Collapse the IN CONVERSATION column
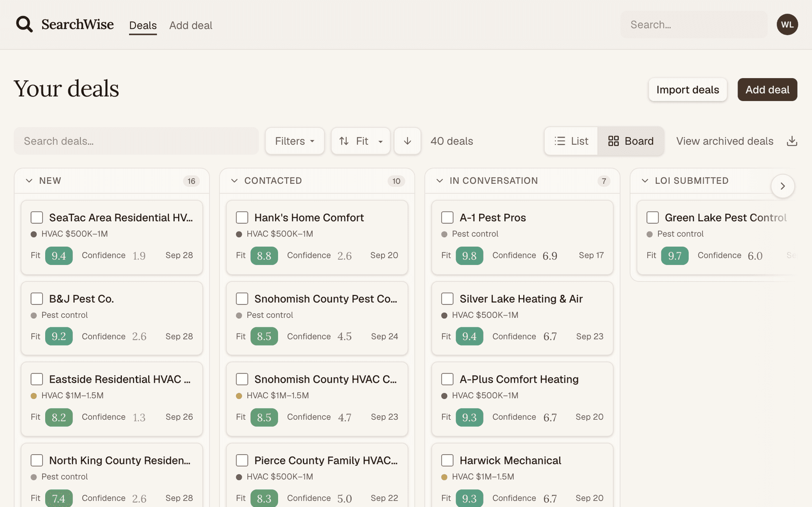Image resolution: width=812 pixels, height=507 pixels. point(439,181)
